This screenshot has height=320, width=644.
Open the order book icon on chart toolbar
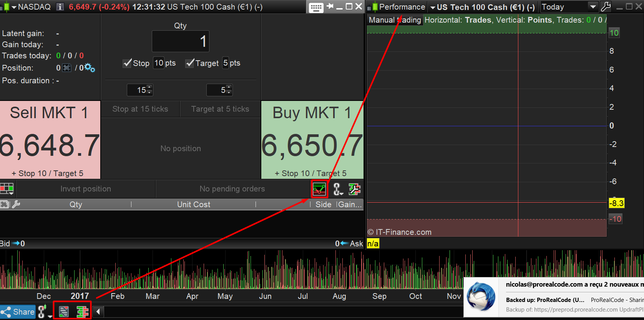pos(82,312)
